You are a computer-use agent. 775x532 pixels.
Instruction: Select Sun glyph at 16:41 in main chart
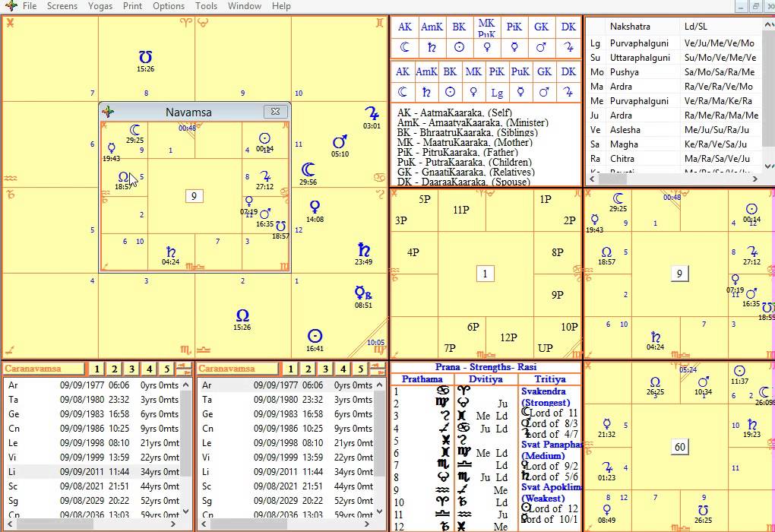315,336
